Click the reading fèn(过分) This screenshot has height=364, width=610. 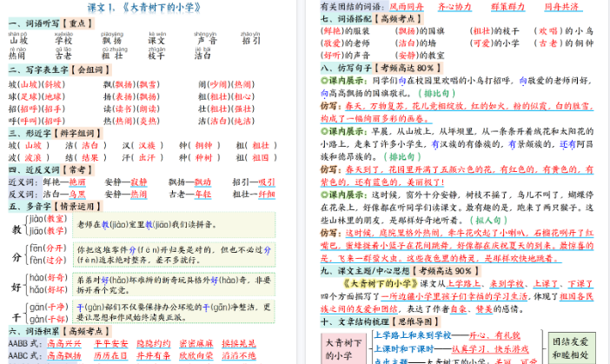(x=49, y=260)
